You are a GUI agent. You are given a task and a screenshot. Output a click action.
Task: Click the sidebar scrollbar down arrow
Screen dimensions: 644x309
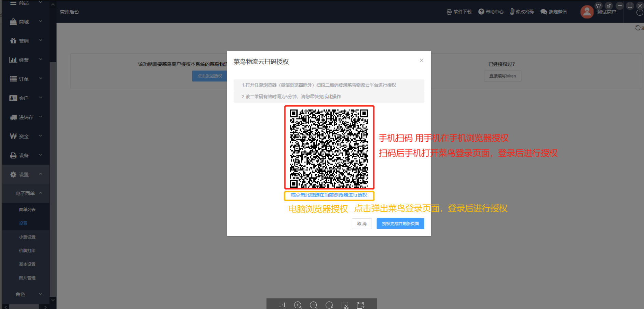[53, 300]
